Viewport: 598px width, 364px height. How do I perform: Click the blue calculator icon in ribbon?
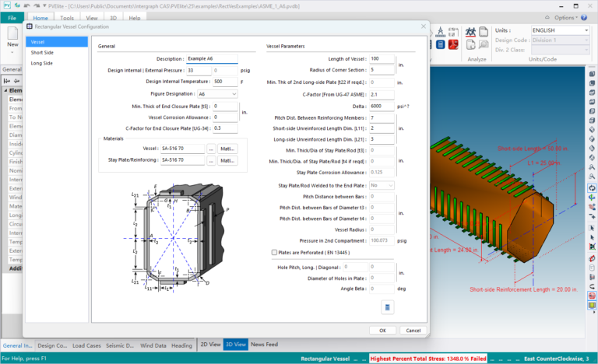pyautogui.click(x=441, y=44)
